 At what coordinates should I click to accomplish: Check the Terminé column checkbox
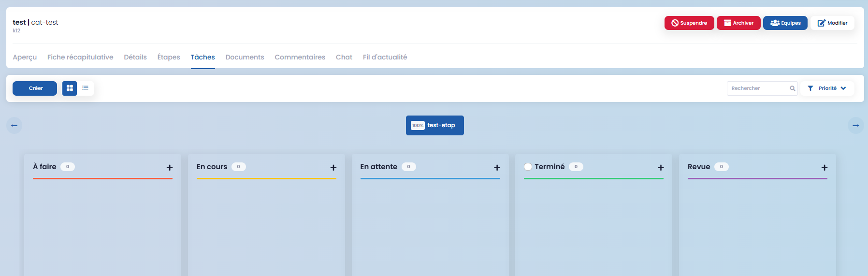pyautogui.click(x=528, y=167)
